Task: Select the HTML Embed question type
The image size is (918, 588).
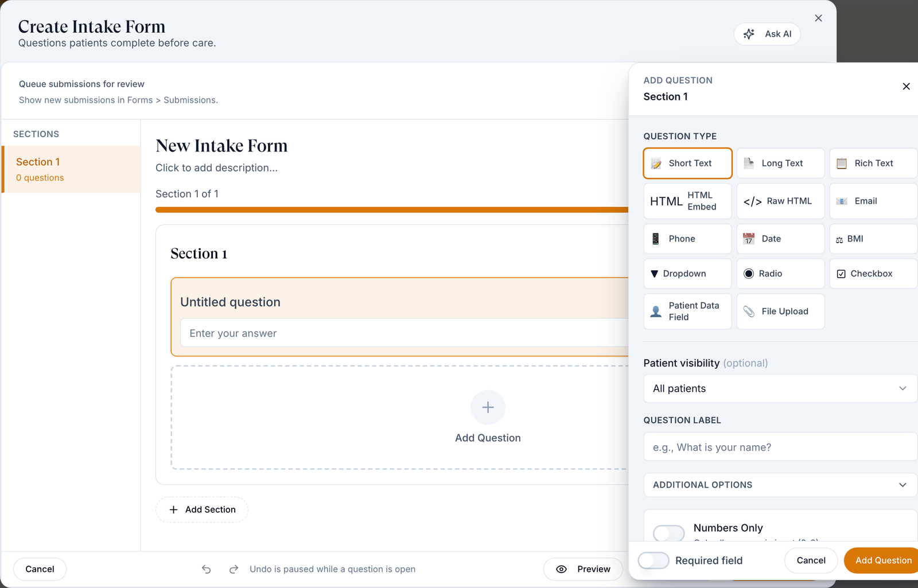Action: [687, 201]
